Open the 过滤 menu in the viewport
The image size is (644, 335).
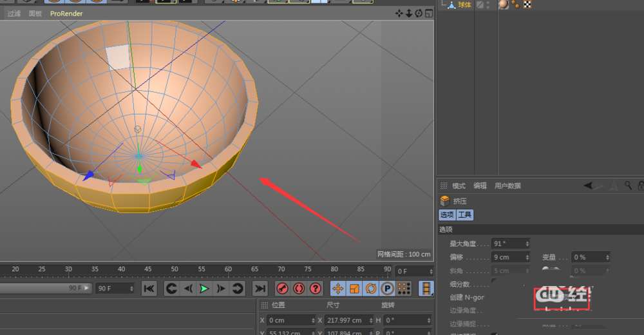(14, 14)
